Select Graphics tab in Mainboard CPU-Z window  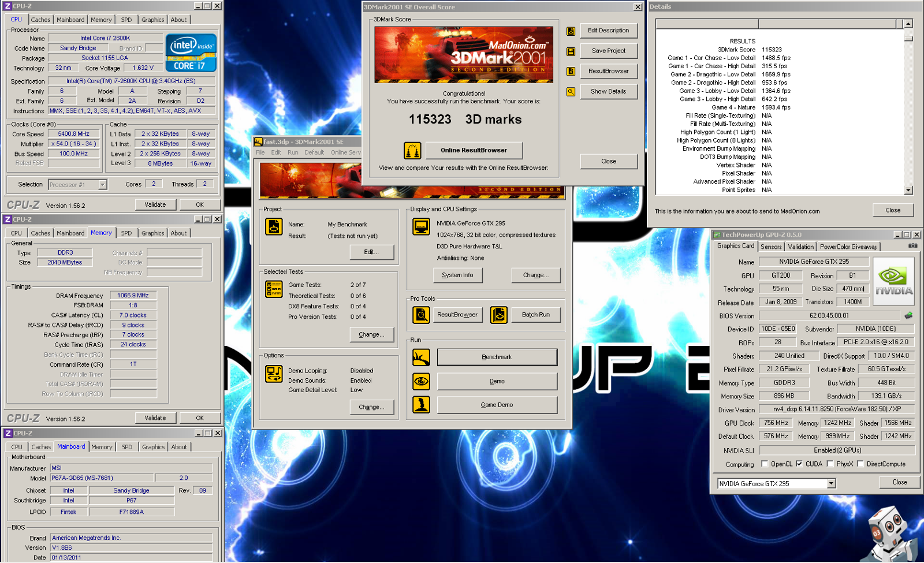153,447
